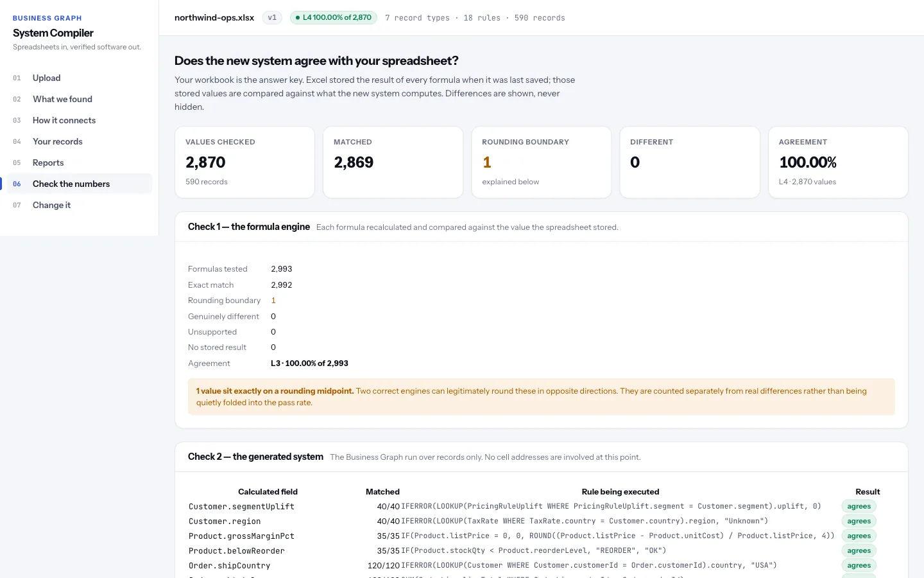Click the Check 1 — the formula engine heading
The image size is (924, 578).
click(249, 227)
